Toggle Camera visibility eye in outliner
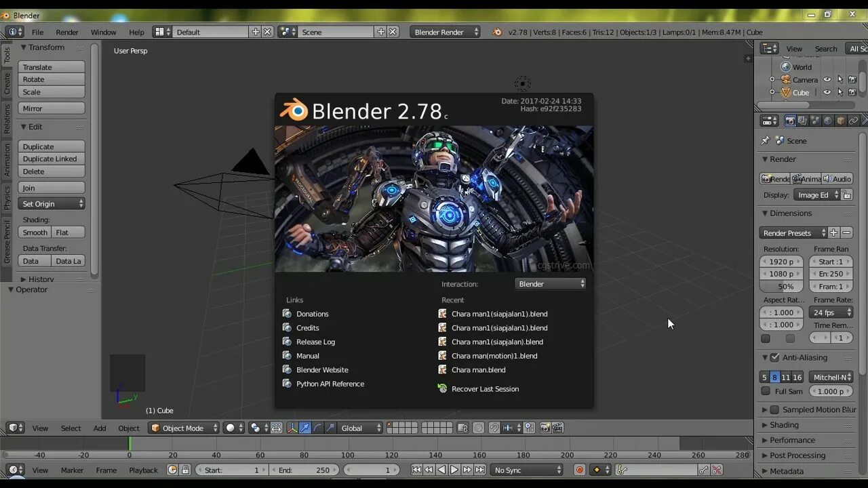868x488 pixels. (x=827, y=80)
